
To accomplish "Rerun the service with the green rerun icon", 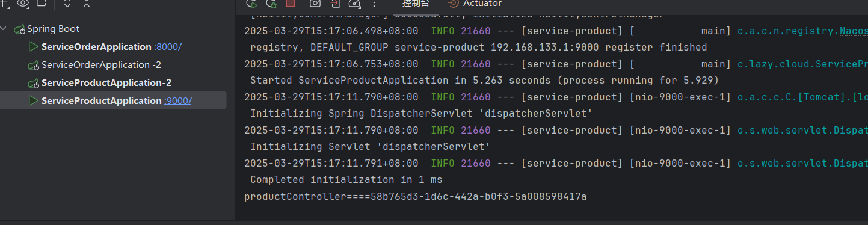I will click(251, 4).
